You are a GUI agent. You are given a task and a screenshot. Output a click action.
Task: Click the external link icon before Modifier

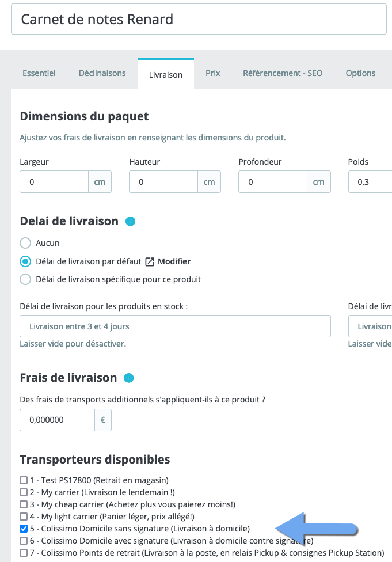tap(150, 261)
